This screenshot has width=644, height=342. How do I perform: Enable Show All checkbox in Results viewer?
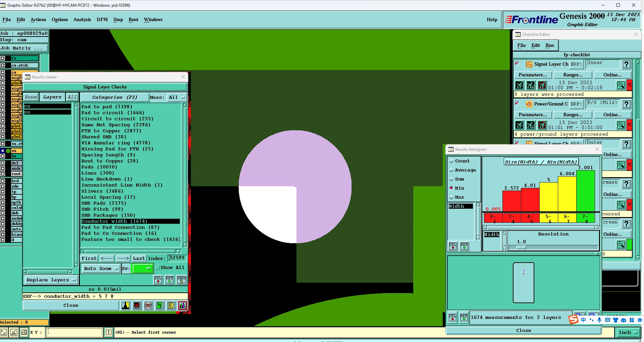[158, 268]
